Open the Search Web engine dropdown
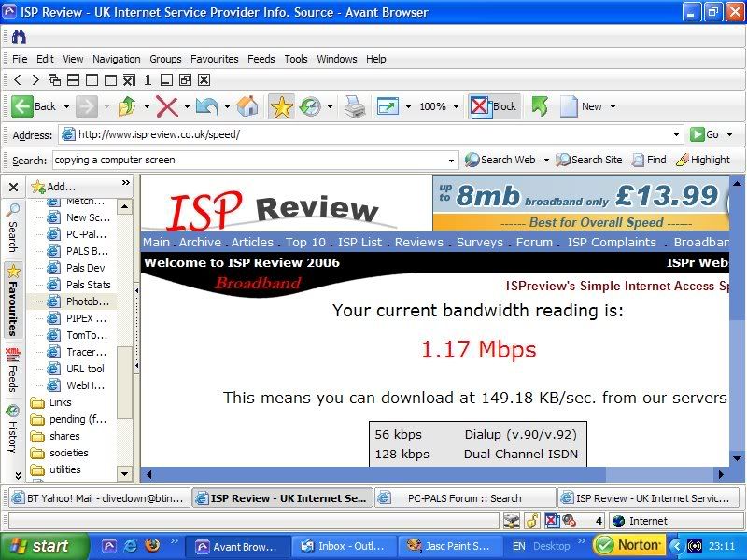Viewport: 747px width, 560px height. 546,160
